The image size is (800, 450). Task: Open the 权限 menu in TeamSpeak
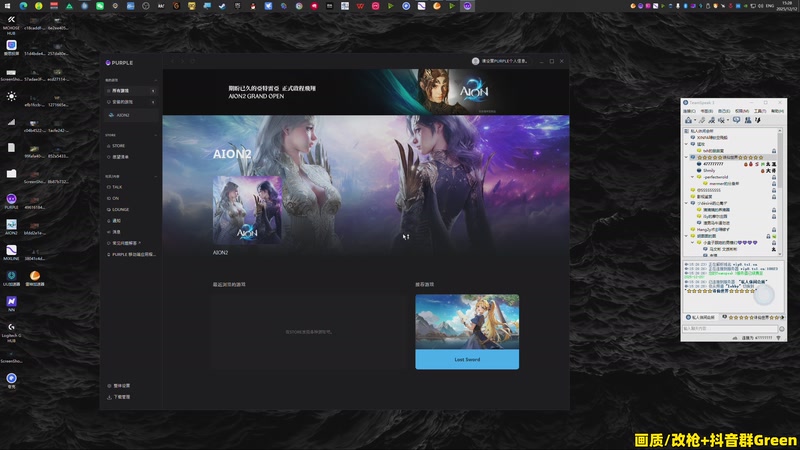coord(742,111)
